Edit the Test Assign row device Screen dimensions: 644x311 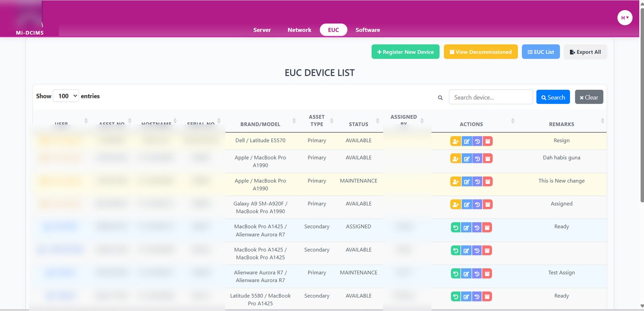click(x=466, y=274)
